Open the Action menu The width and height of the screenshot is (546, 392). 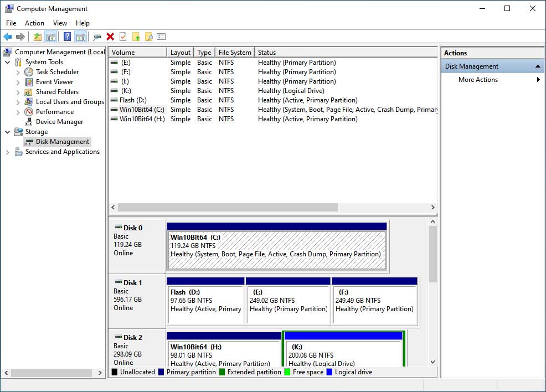point(34,23)
